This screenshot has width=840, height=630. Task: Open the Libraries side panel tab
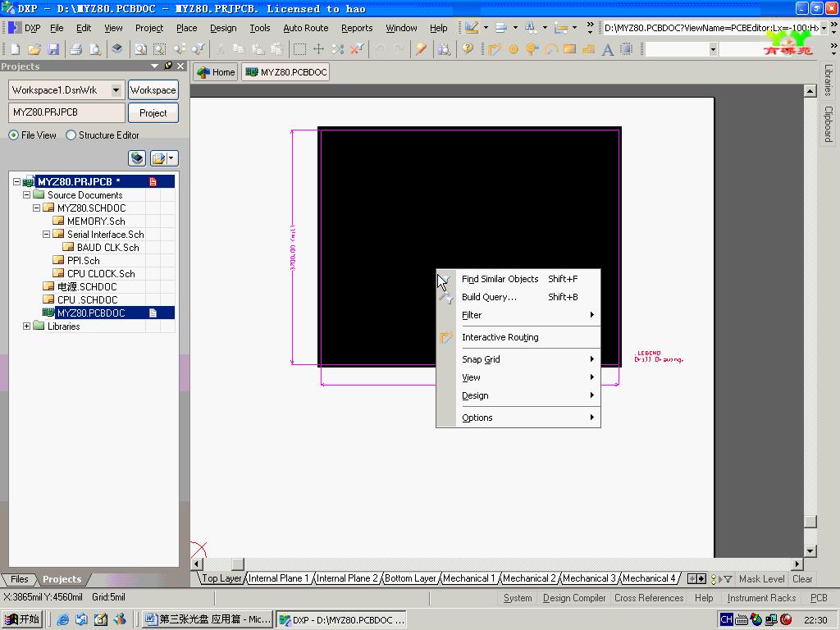point(829,80)
